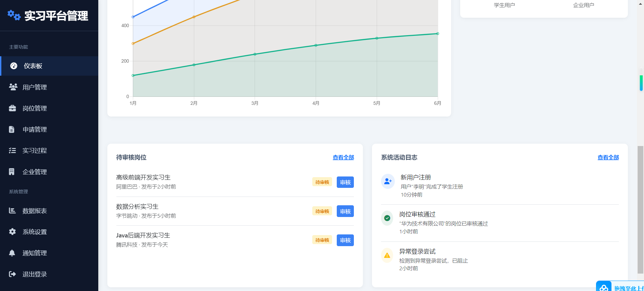The height and width of the screenshot is (291, 644).
Task: Click 查看全部 link in 待审核岗位
Action: coord(343,157)
